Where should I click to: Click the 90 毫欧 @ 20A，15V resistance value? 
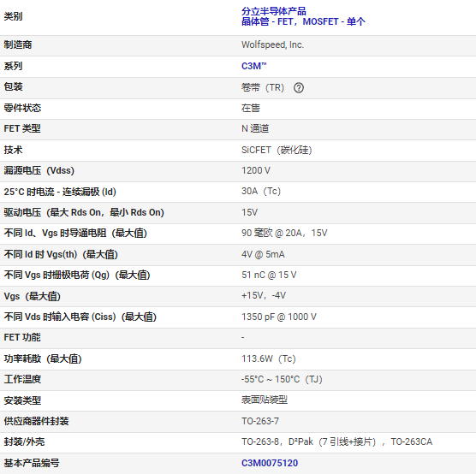click(284, 233)
